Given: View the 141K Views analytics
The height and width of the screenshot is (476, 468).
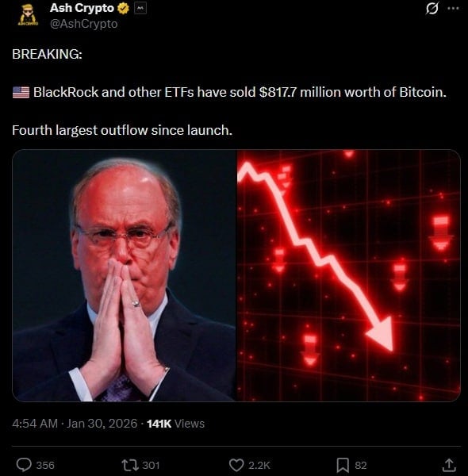Looking at the screenshot, I should coord(176,424).
